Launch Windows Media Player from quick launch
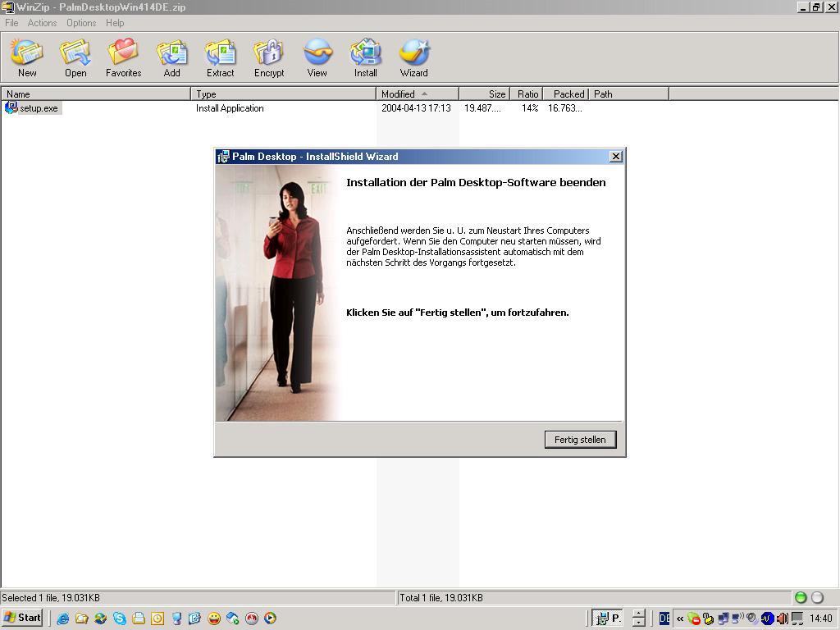840x630 pixels. [271, 619]
